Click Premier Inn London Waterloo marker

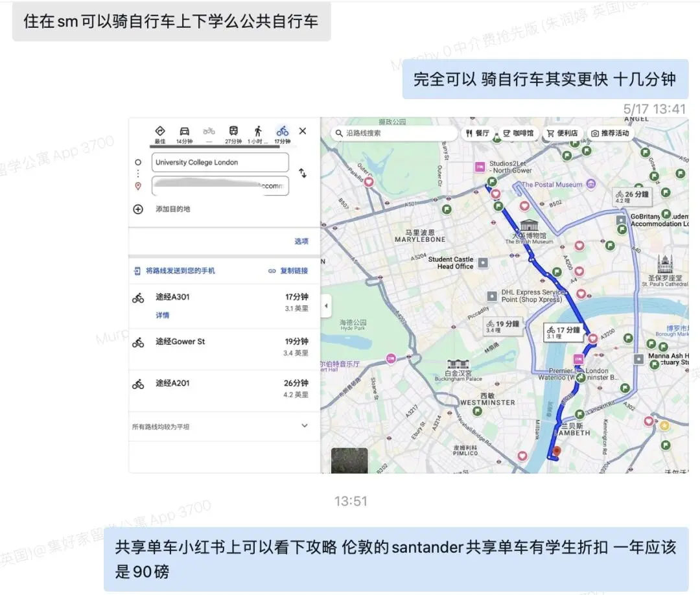click(579, 359)
